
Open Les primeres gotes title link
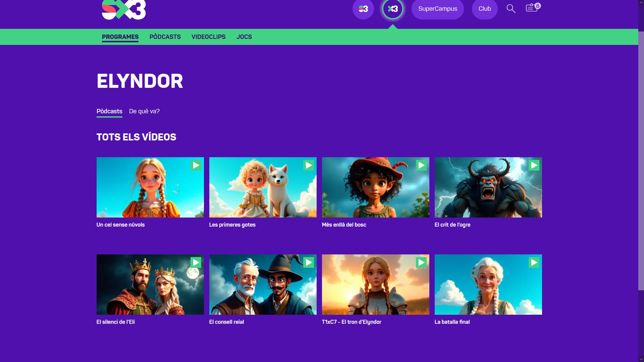click(x=232, y=225)
